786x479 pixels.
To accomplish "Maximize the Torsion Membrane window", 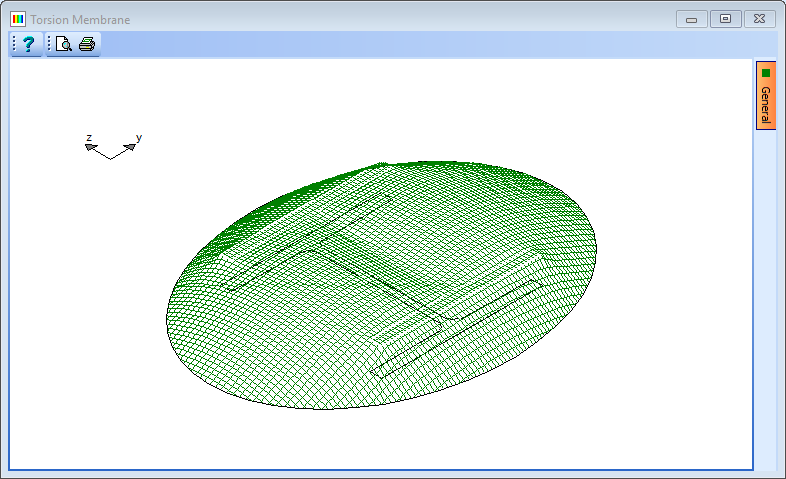I will [725, 19].
